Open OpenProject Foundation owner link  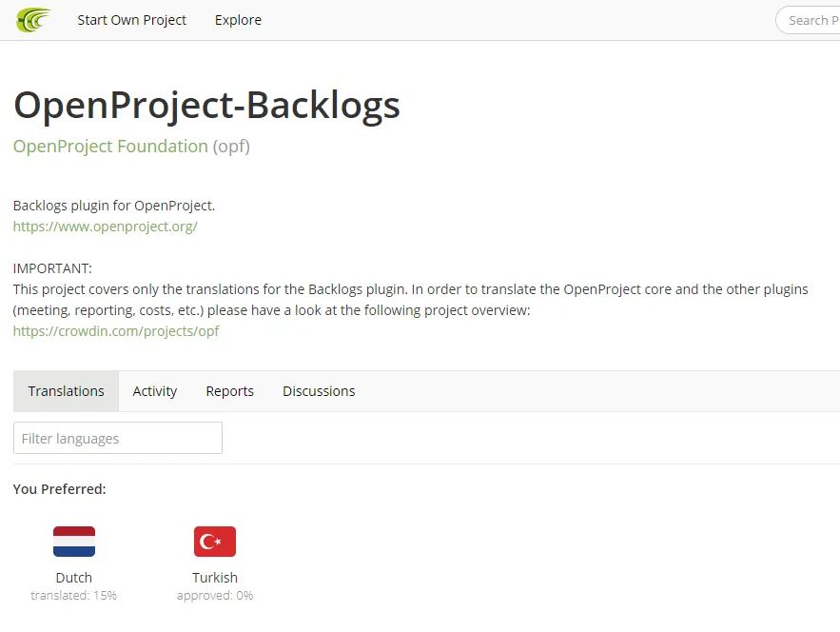click(110, 147)
